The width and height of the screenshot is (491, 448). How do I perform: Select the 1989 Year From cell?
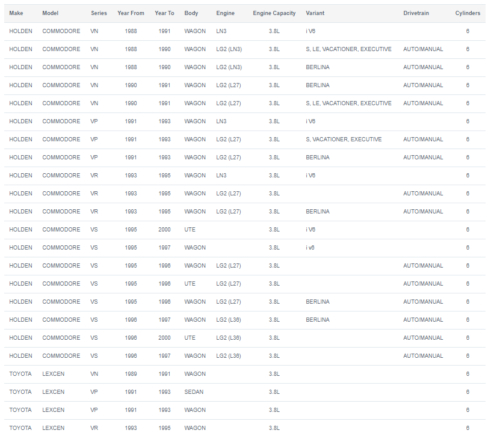click(x=131, y=374)
